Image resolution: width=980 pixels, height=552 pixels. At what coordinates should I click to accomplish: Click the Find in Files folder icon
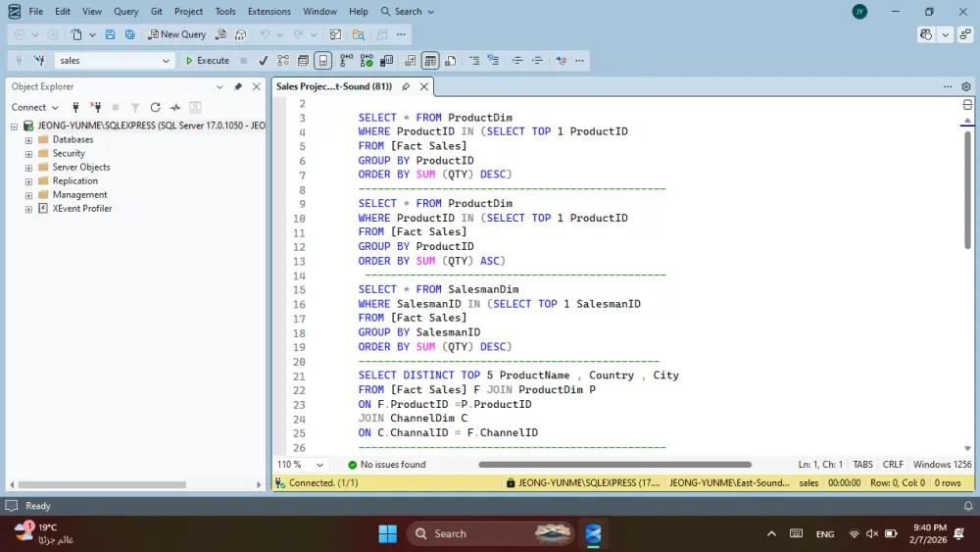click(x=359, y=34)
